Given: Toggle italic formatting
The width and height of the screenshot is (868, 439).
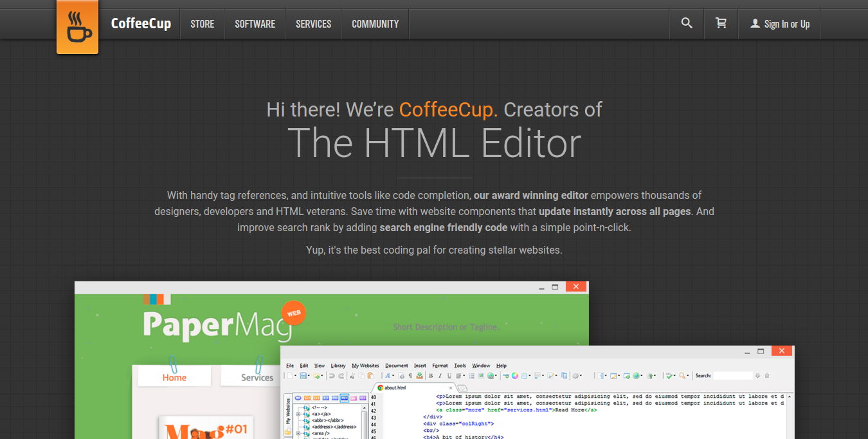Looking at the screenshot, I should click(x=439, y=375).
